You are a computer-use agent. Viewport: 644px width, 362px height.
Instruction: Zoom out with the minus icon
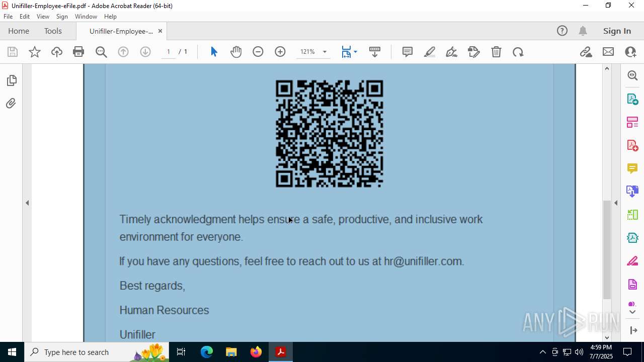click(x=258, y=52)
